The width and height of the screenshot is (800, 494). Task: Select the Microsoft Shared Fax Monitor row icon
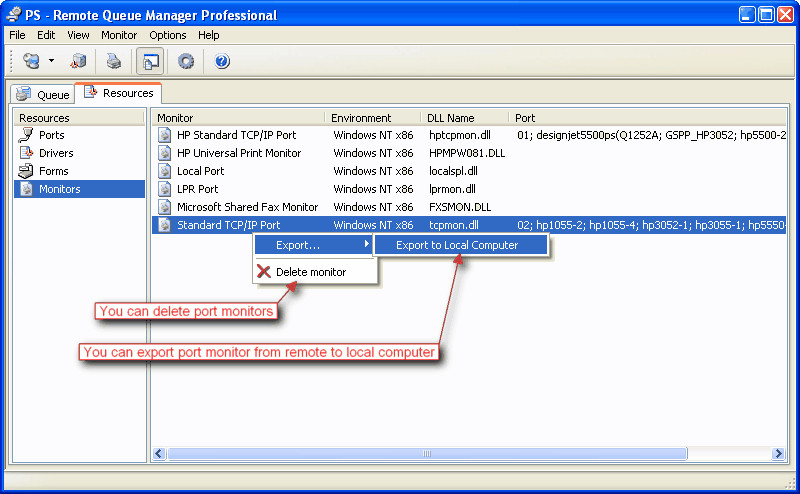(x=165, y=207)
